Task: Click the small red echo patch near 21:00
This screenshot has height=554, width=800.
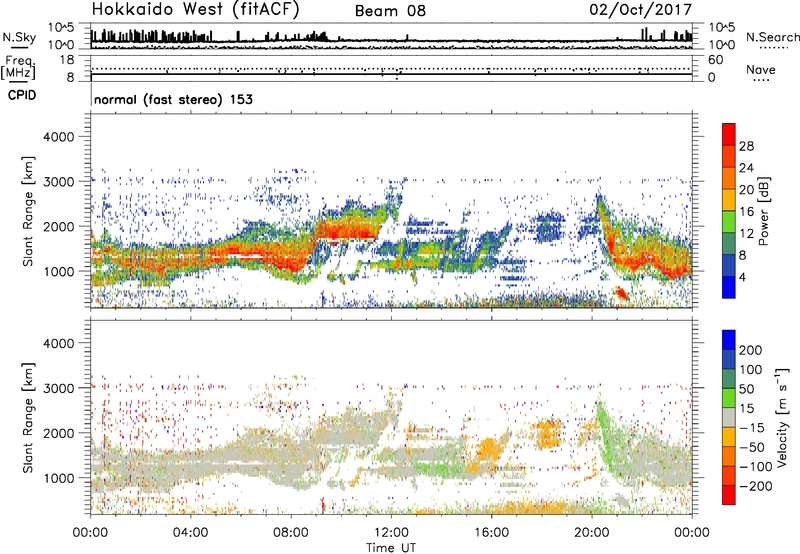Action: 621,293
